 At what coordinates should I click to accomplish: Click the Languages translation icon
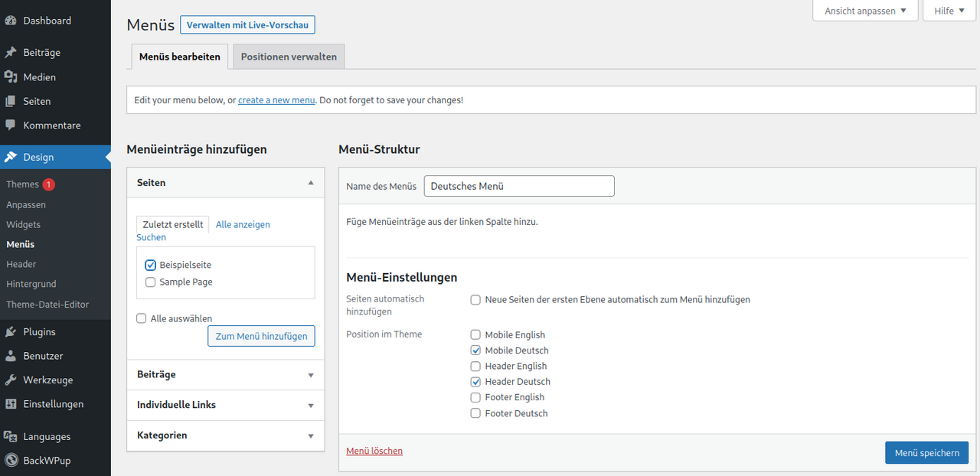[11, 436]
